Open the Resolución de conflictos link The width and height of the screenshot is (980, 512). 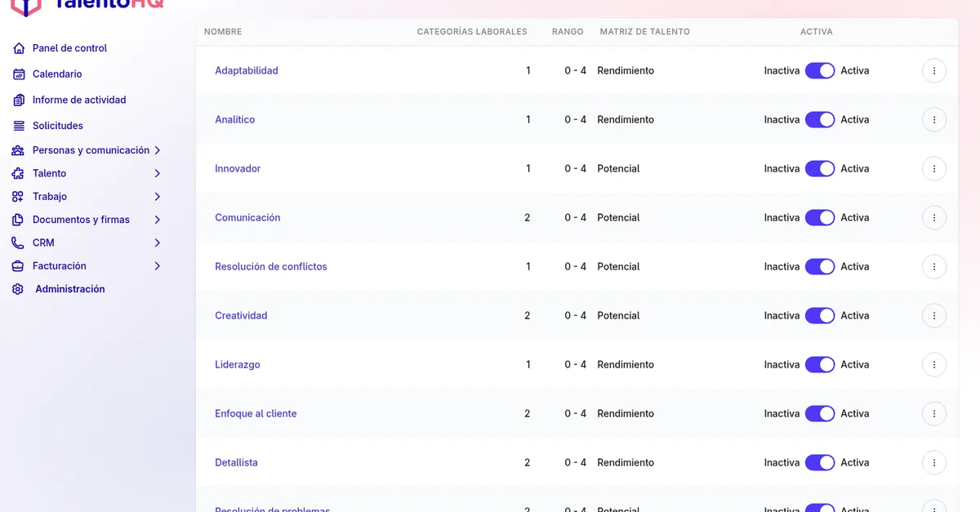pos(271,266)
